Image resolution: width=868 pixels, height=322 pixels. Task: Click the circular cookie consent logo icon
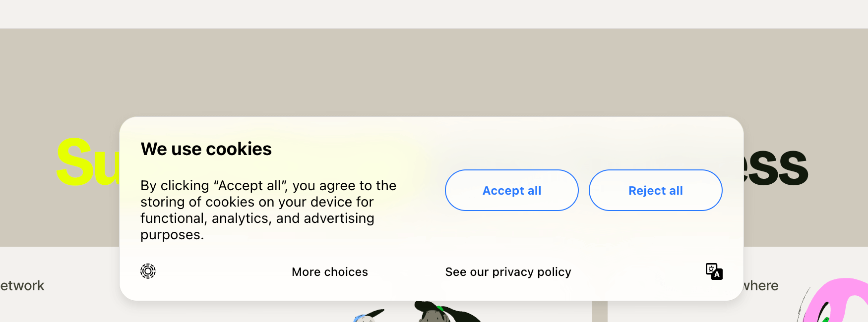[x=148, y=271]
